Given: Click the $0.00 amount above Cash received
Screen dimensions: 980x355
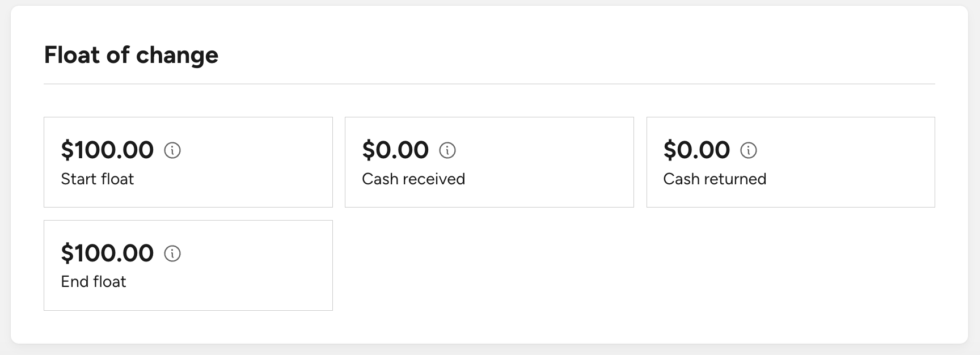Looking at the screenshot, I should point(395,150).
